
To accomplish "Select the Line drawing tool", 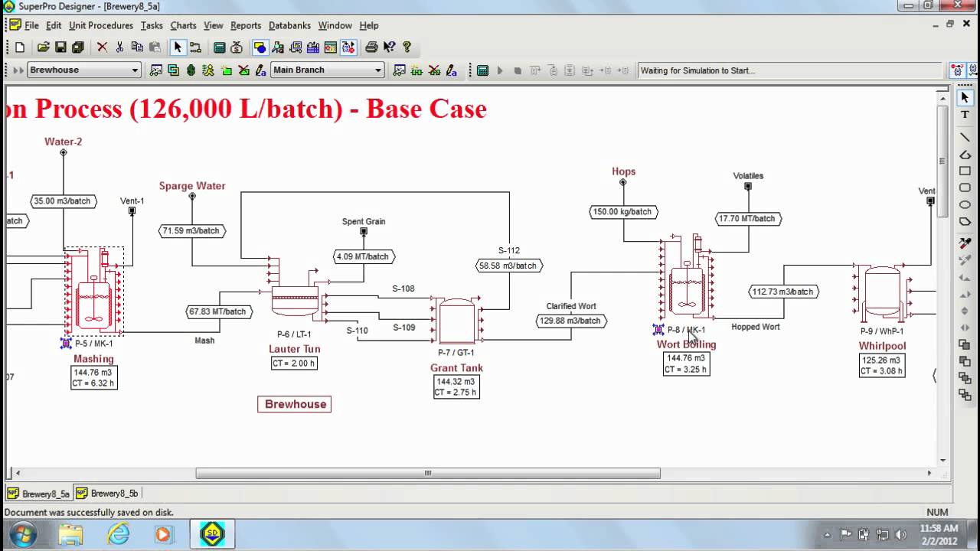I will (x=965, y=137).
